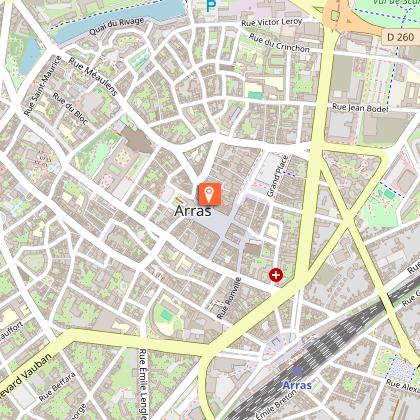Click the blue Arras station name label
Viewport: 420px width, 420px height.
coord(297,386)
